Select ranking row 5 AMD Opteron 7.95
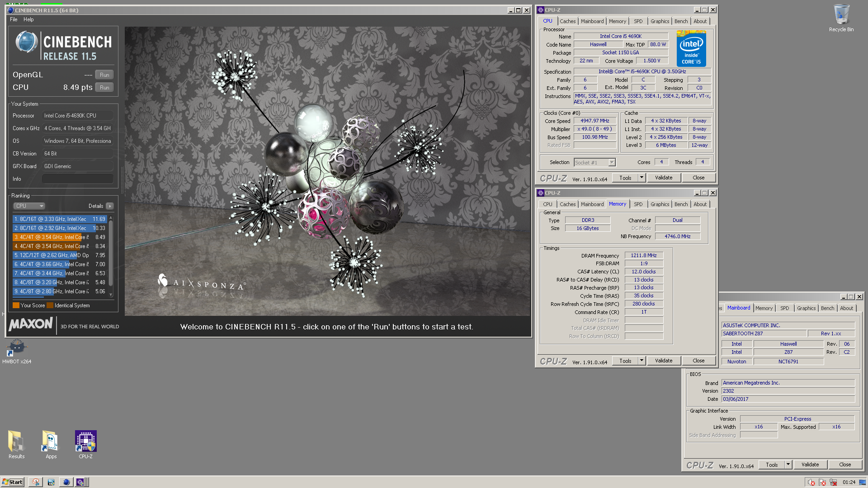 pyautogui.click(x=59, y=255)
